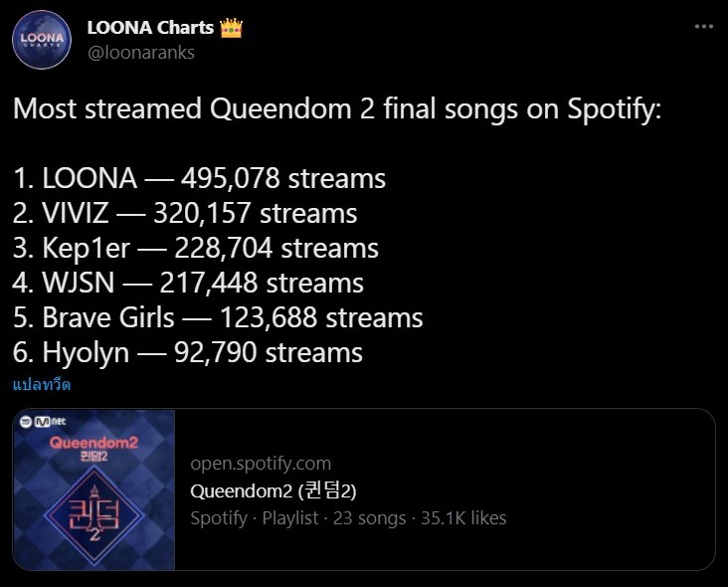Open the three-dot more options menu

704,27
